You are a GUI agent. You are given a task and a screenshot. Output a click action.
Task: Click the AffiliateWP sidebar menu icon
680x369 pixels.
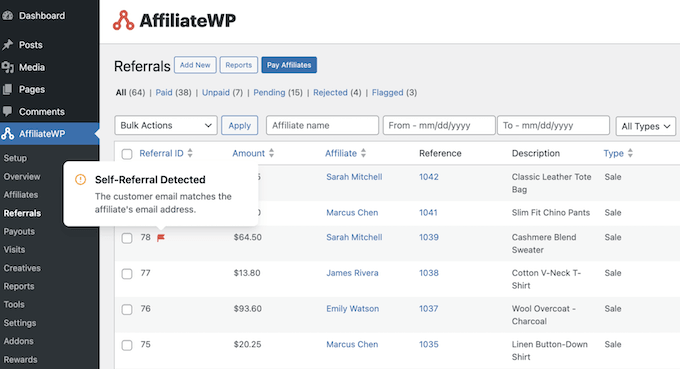coord(7,134)
